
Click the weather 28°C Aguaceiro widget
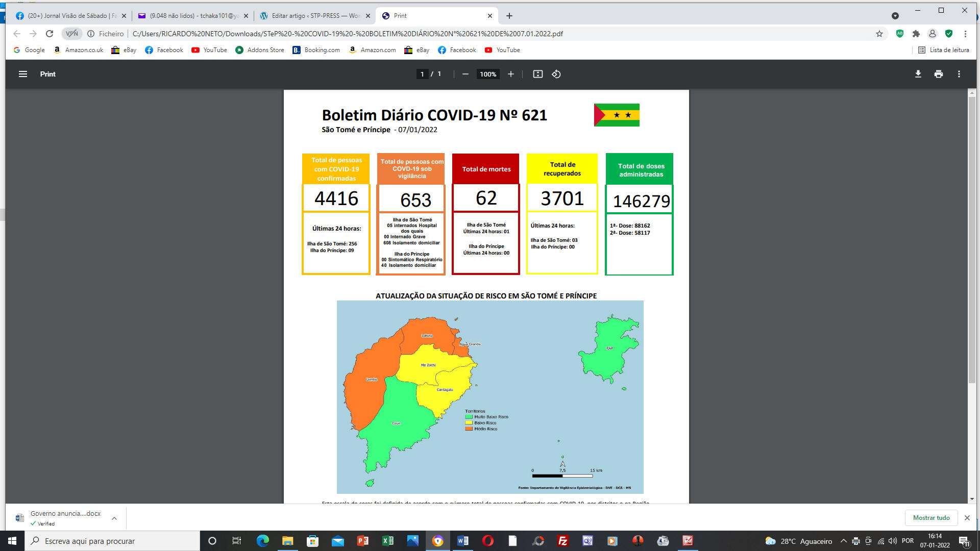pos(798,541)
